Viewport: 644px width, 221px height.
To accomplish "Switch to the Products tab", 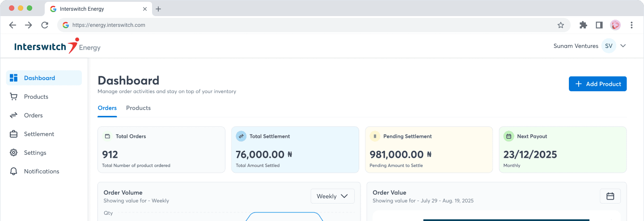I will click(138, 108).
